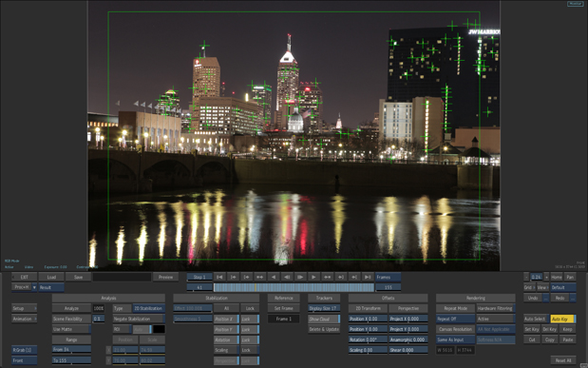Decrease viewer zoom with minus button
588x368 pixels.
(x=526, y=277)
